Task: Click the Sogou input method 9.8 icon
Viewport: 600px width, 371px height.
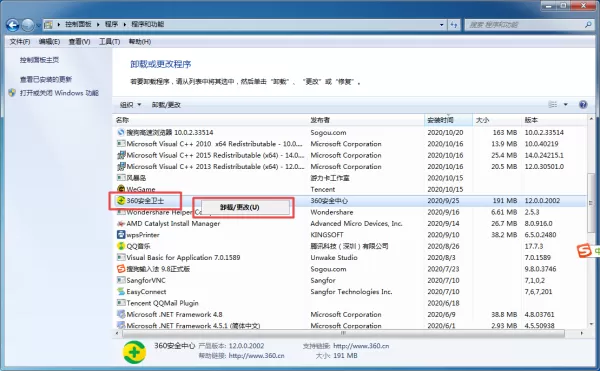Action: [121, 269]
